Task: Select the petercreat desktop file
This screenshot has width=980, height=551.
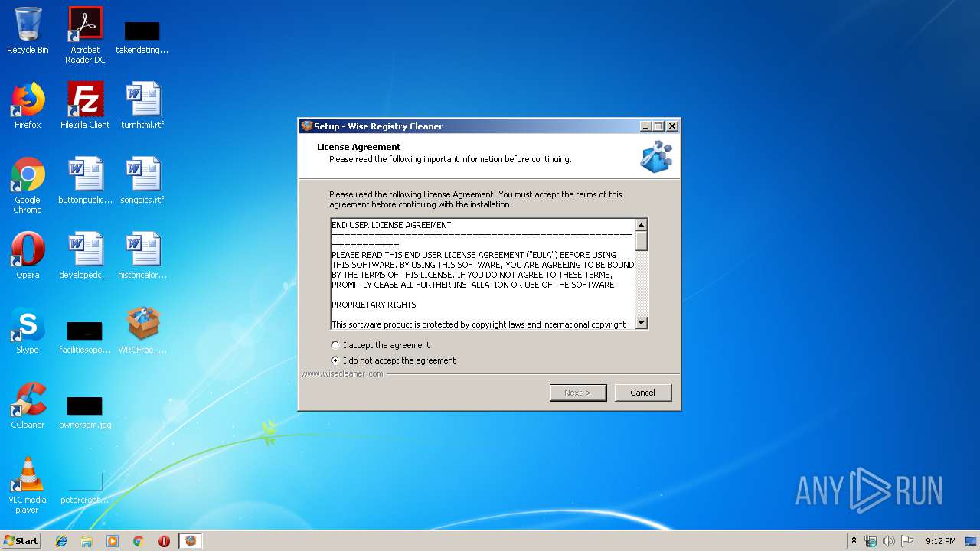Action: [85, 487]
